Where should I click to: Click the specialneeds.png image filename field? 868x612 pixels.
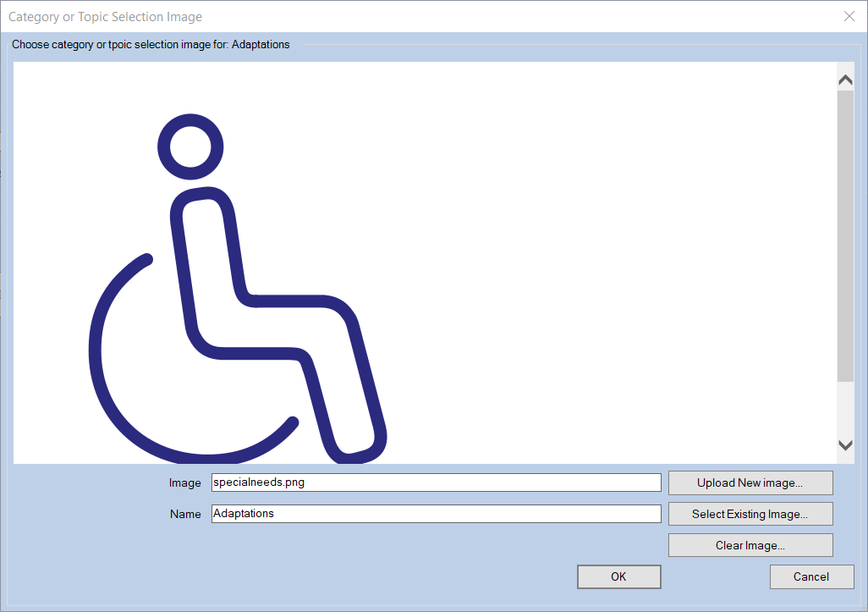click(435, 482)
